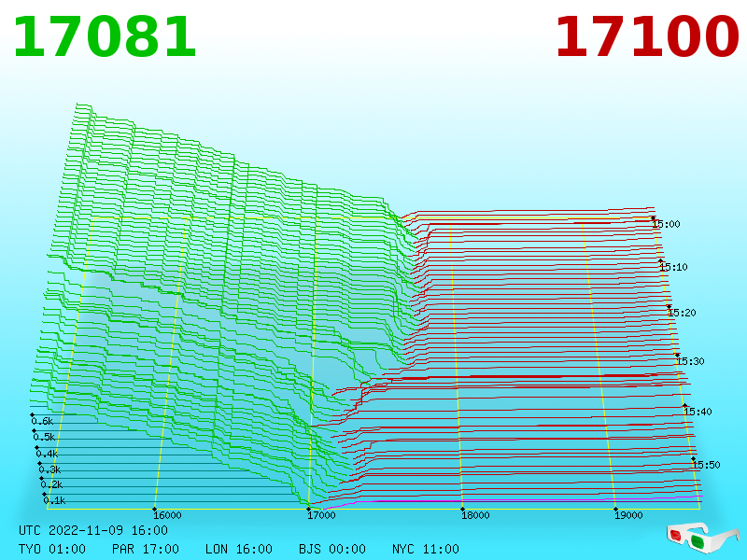Click the 15:30 time axis label

pos(690,361)
